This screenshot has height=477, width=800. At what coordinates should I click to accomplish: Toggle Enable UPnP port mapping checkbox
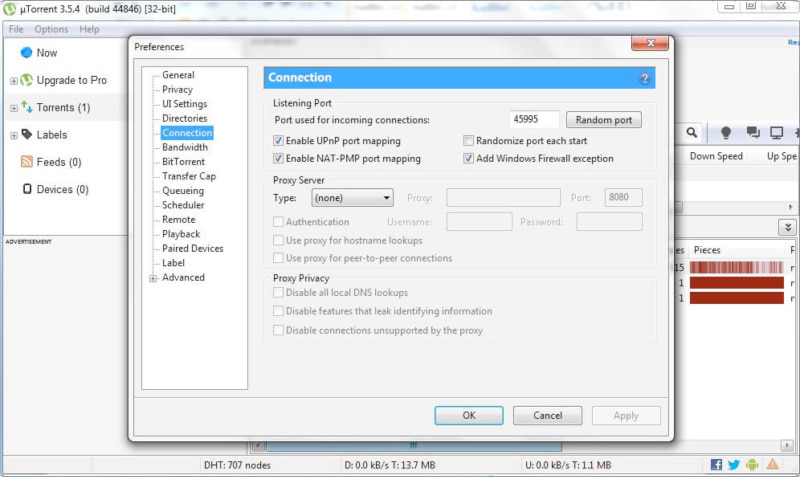[x=278, y=140]
